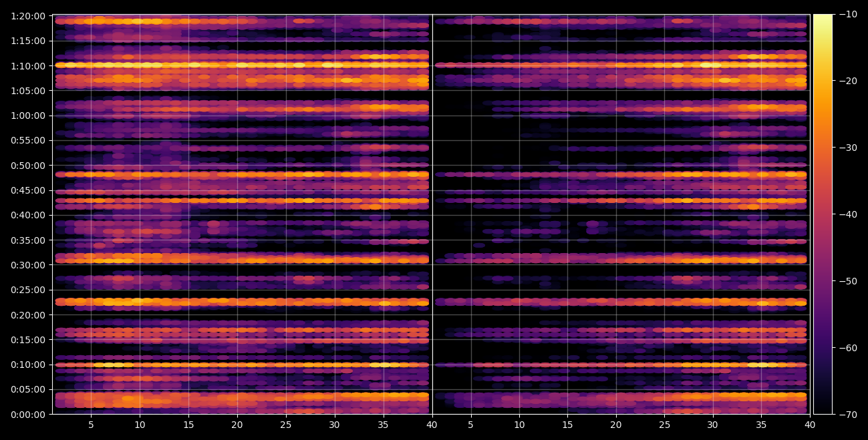Click the x-axis label 30 under the left heatmap
Viewport: 868px width, 440px height.
coord(335,425)
